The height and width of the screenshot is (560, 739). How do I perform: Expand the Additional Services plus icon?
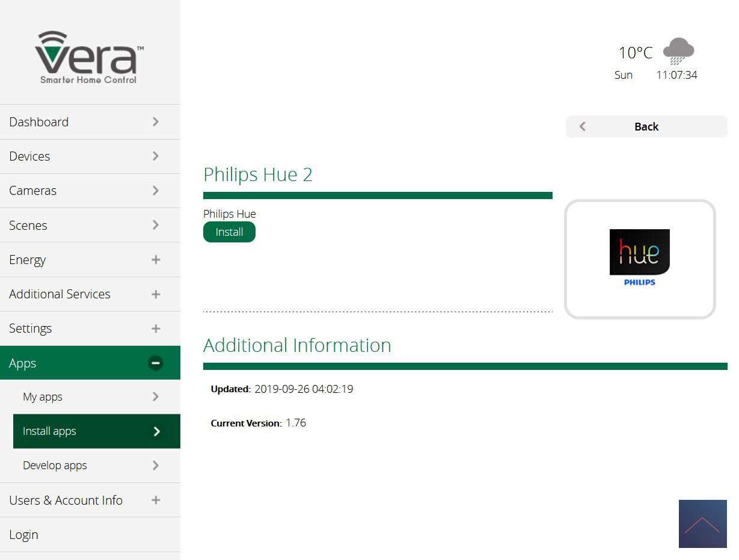tap(156, 294)
